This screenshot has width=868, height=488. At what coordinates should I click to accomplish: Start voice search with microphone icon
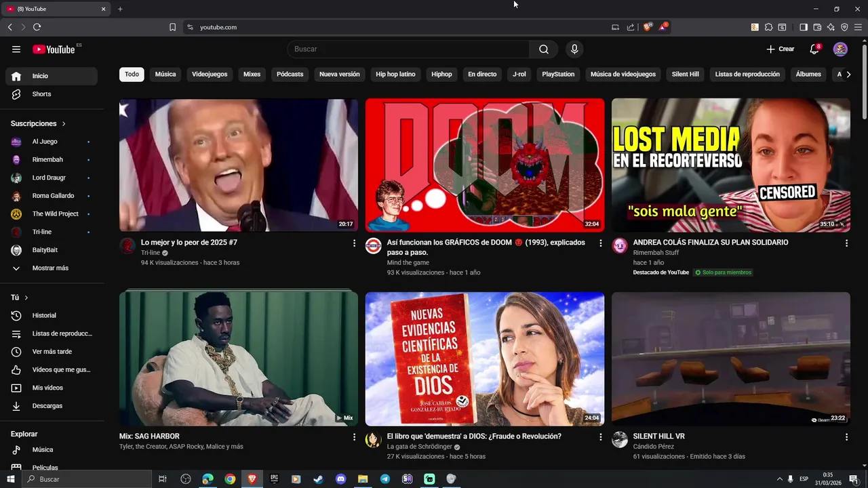pyautogui.click(x=574, y=49)
